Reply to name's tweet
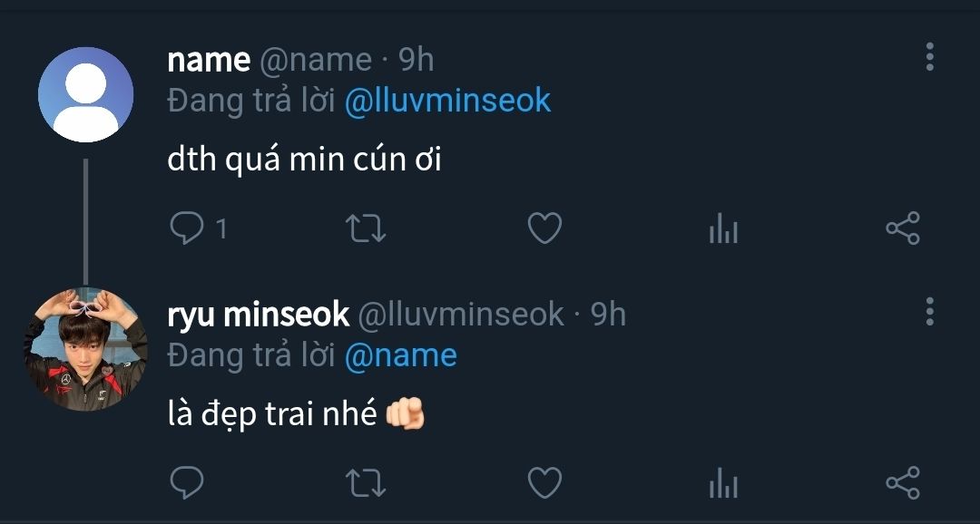This screenshot has width=980, height=524. (x=187, y=228)
